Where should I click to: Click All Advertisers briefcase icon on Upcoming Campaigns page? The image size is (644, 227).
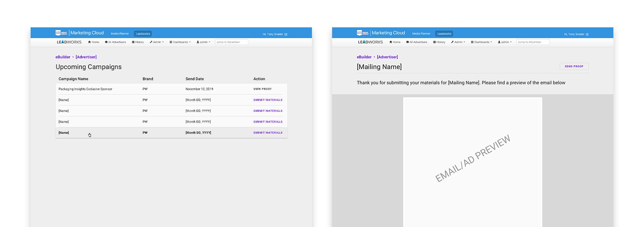coord(106,42)
